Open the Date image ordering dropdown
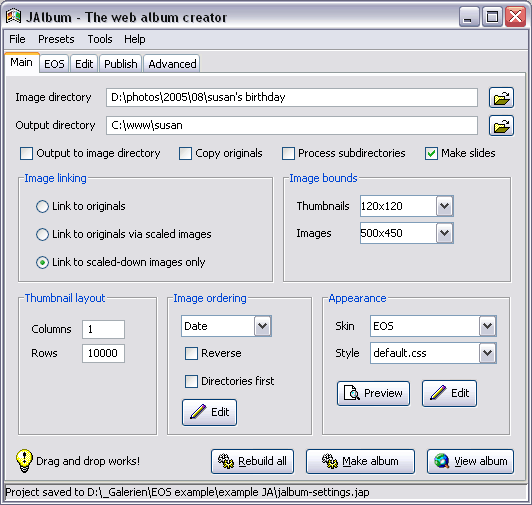The width and height of the screenshot is (532, 505). point(263,326)
